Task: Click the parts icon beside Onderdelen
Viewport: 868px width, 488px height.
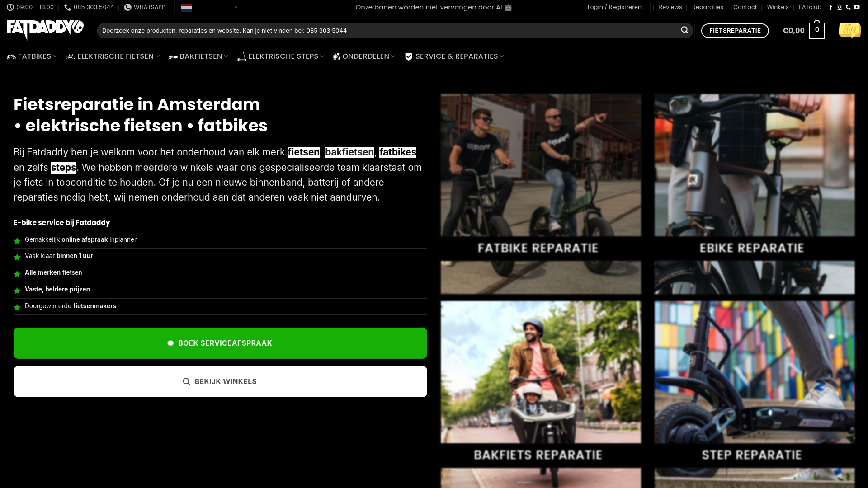Action: pyautogui.click(x=336, y=56)
